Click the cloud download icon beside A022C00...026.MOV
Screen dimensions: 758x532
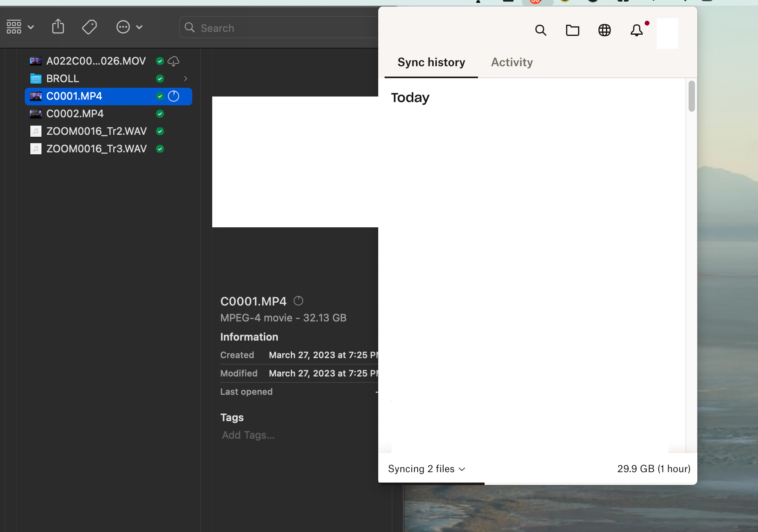pyautogui.click(x=173, y=61)
